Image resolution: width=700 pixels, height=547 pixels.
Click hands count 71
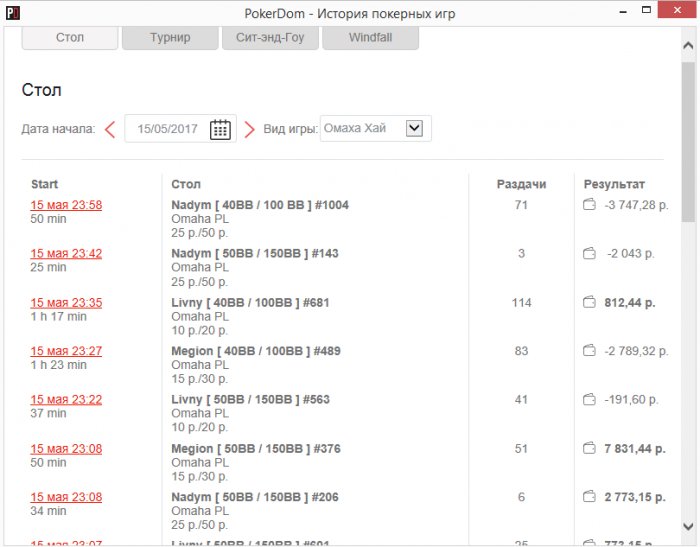pos(521,205)
